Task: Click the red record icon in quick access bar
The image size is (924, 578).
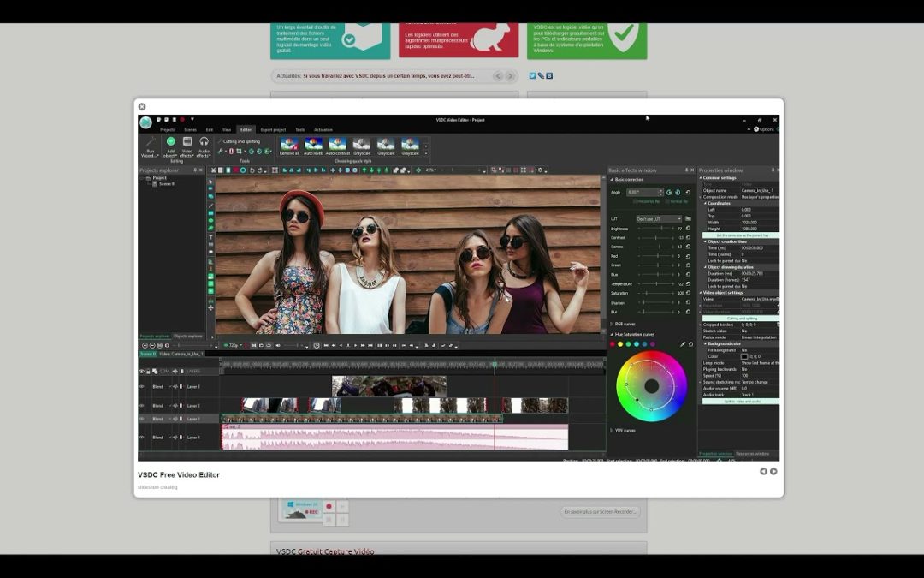Action: click(182, 120)
